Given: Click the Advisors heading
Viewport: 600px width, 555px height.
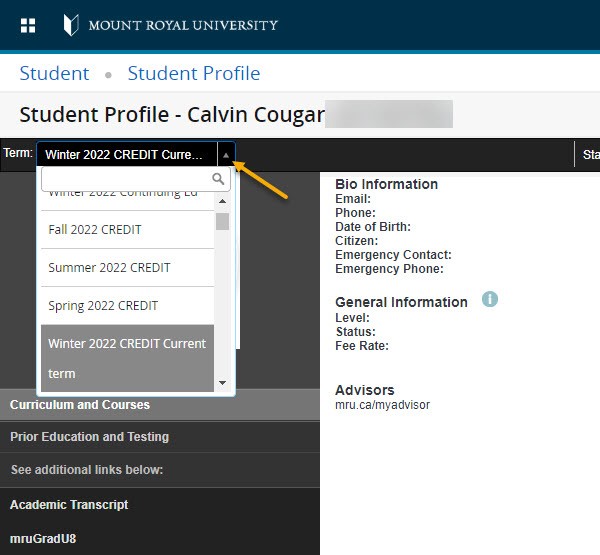Looking at the screenshot, I should pos(365,390).
